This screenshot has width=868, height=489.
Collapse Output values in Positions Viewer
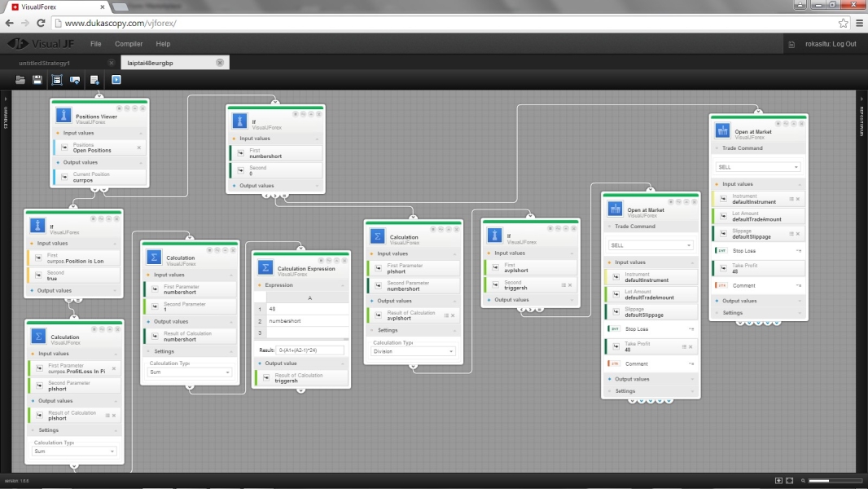click(141, 163)
